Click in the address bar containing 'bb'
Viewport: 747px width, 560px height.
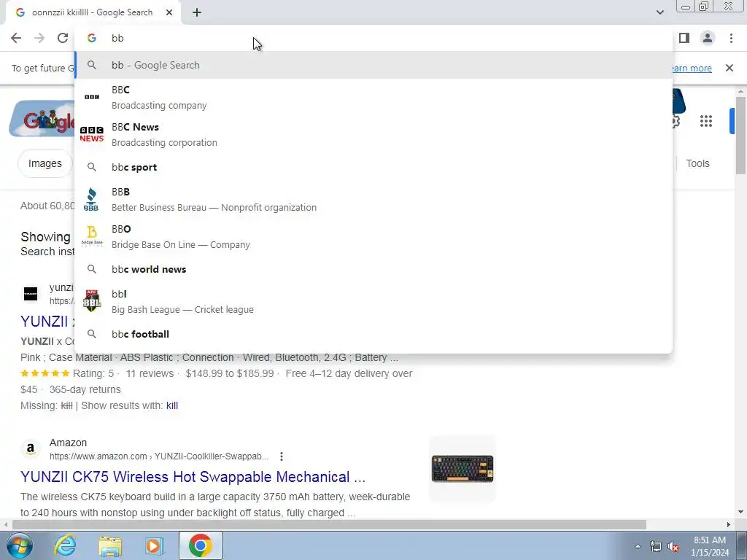[x=373, y=38]
